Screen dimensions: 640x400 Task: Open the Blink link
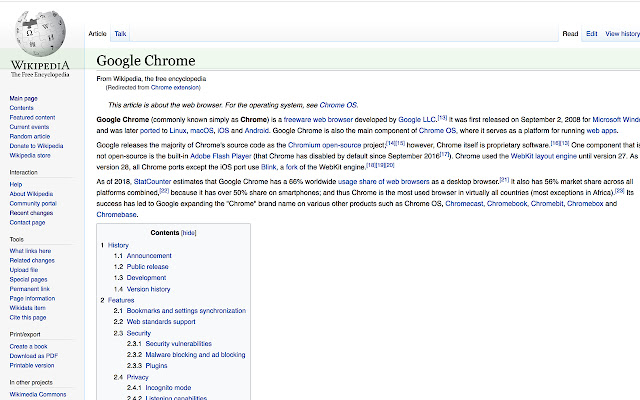pyautogui.click(x=269, y=167)
